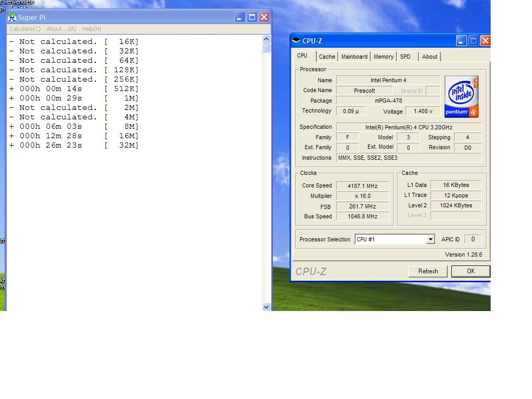This screenshot has width=532, height=399.
Task: Minimize the CPU-Z window
Action: coord(461,41)
